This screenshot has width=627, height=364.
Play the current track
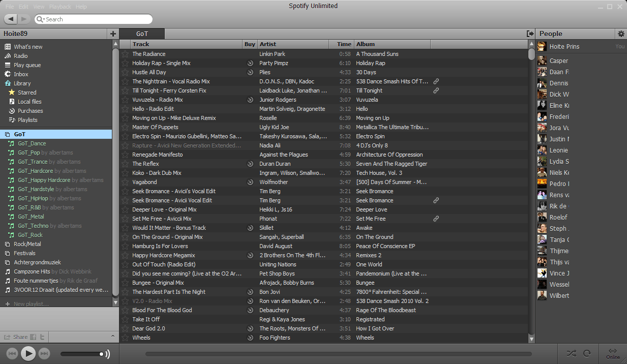pyautogui.click(x=28, y=353)
